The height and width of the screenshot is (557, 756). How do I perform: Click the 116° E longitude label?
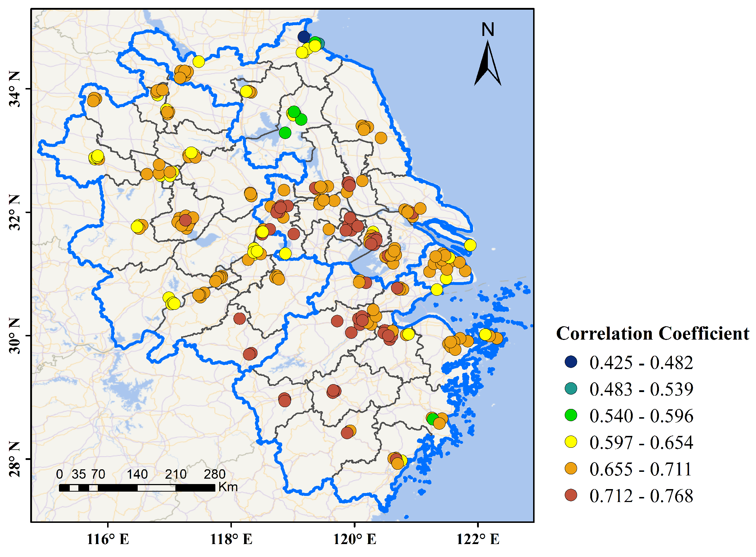107,539
